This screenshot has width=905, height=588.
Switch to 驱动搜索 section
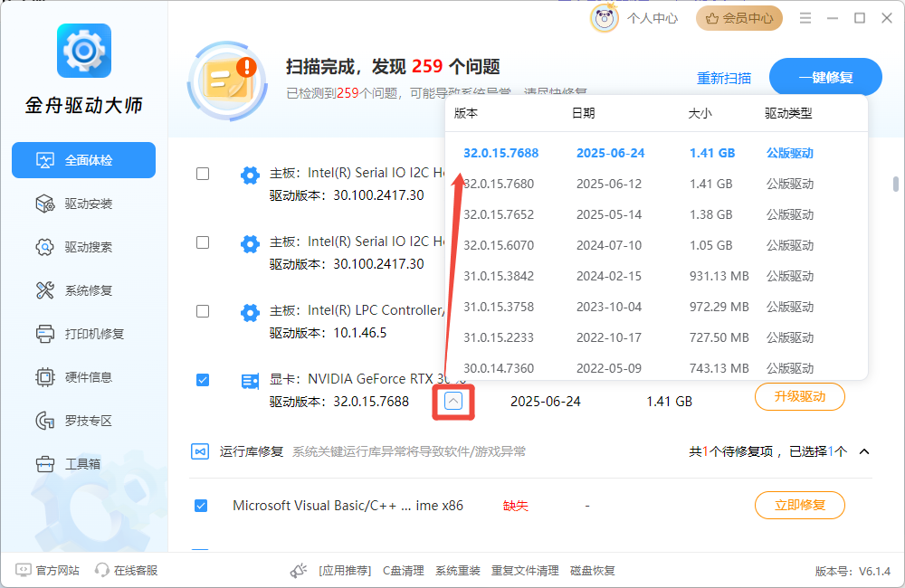[x=83, y=247]
